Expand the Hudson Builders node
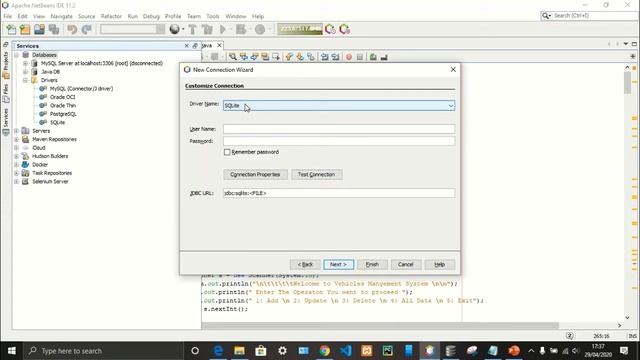640x360 pixels. [17, 156]
